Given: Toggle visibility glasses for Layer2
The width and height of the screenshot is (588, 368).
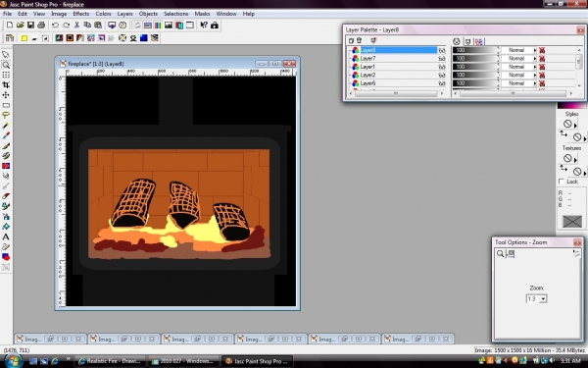Looking at the screenshot, I should point(442,76).
